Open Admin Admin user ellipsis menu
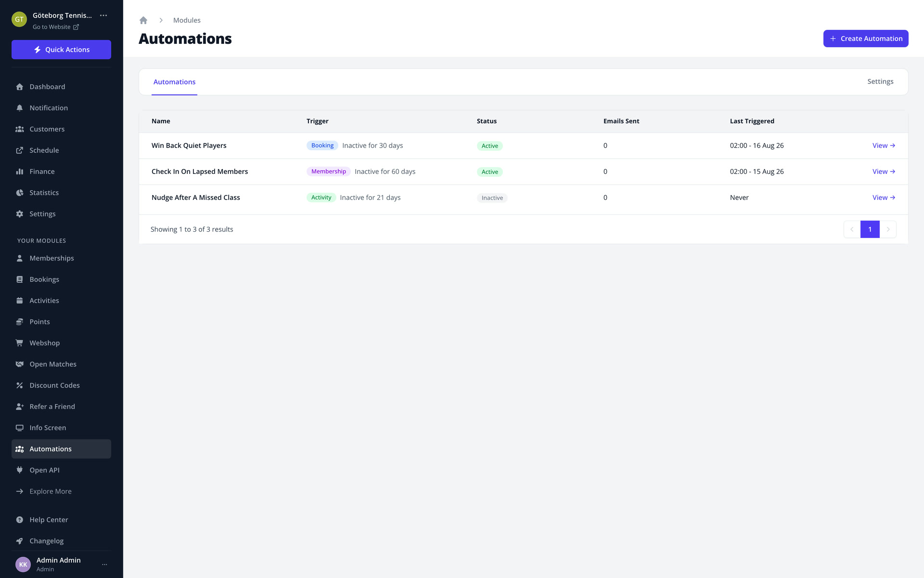The width and height of the screenshot is (924, 578). [104, 565]
